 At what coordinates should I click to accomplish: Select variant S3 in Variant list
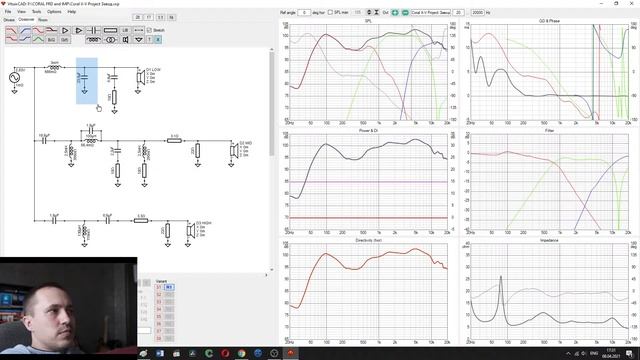[159, 302]
